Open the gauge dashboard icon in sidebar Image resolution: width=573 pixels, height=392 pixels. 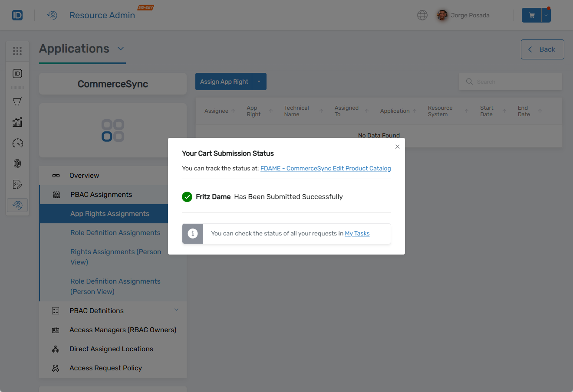(x=17, y=143)
